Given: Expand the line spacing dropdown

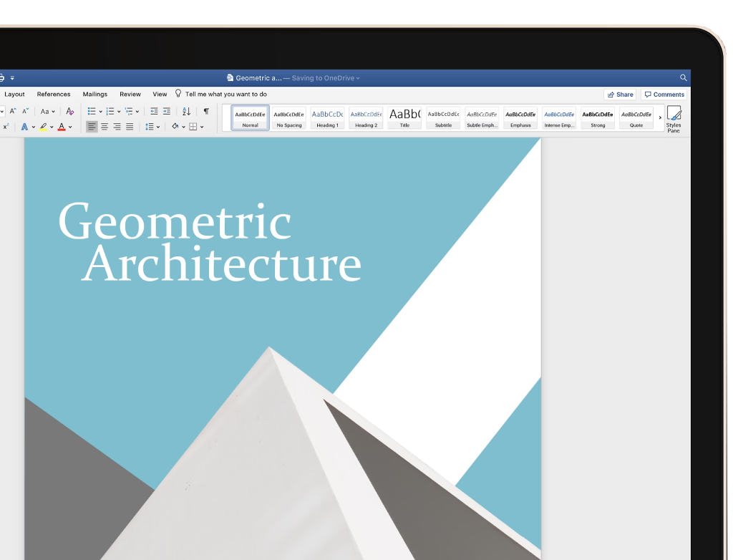Looking at the screenshot, I should coord(152,127).
